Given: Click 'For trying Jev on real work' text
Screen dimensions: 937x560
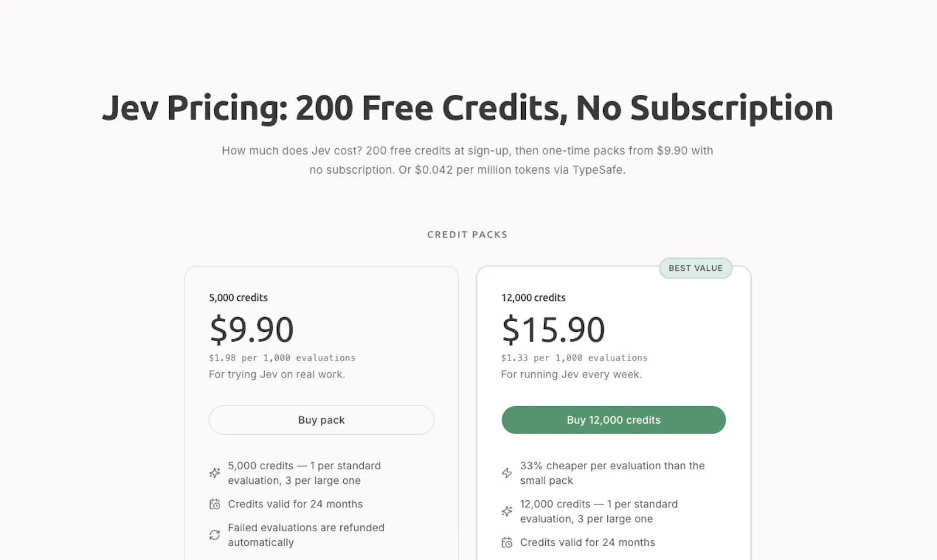Looking at the screenshot, I should coord(277,375).
